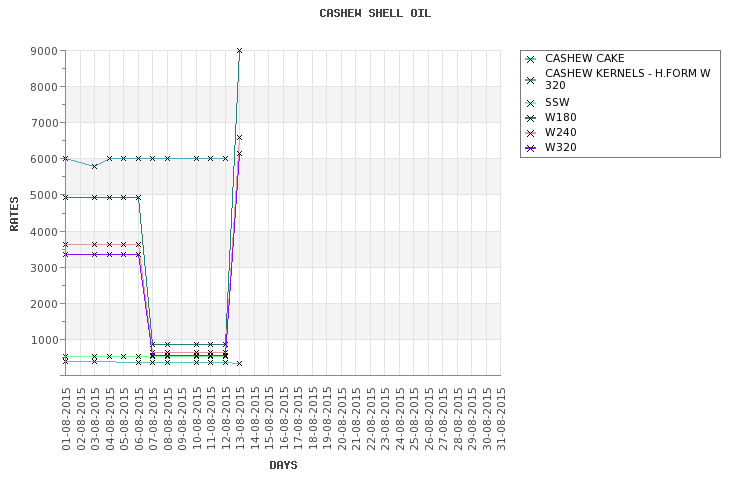The height and width of the screenshot is (500, 750).
Task: Click the 31-08-2015 date label
Action: coord(501,419)
